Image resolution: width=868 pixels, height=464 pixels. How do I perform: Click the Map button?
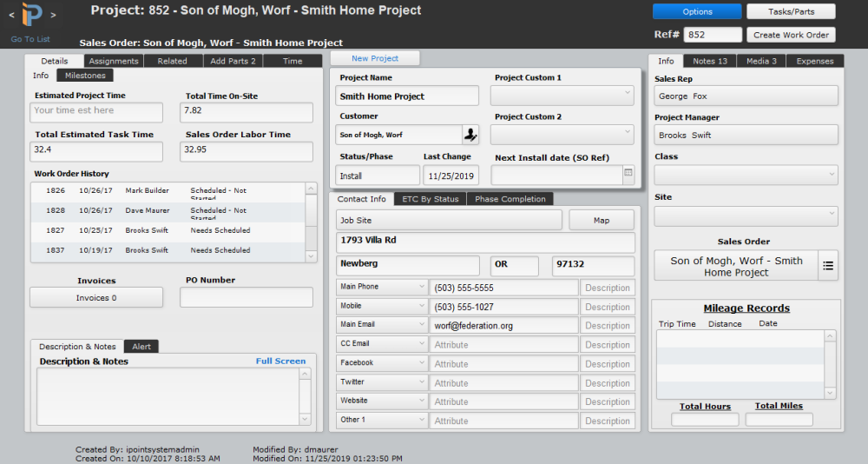[x=602, y=220]
